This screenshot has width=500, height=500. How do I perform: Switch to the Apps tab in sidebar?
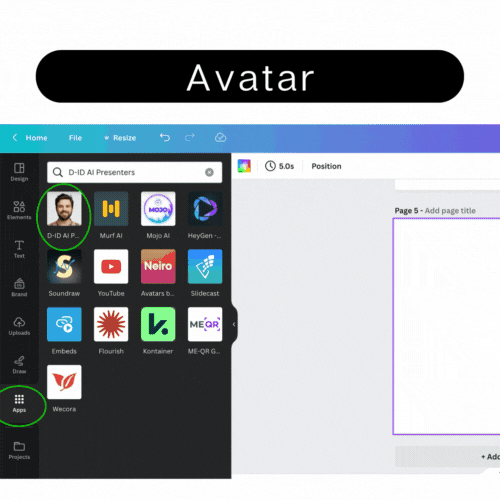19,404
